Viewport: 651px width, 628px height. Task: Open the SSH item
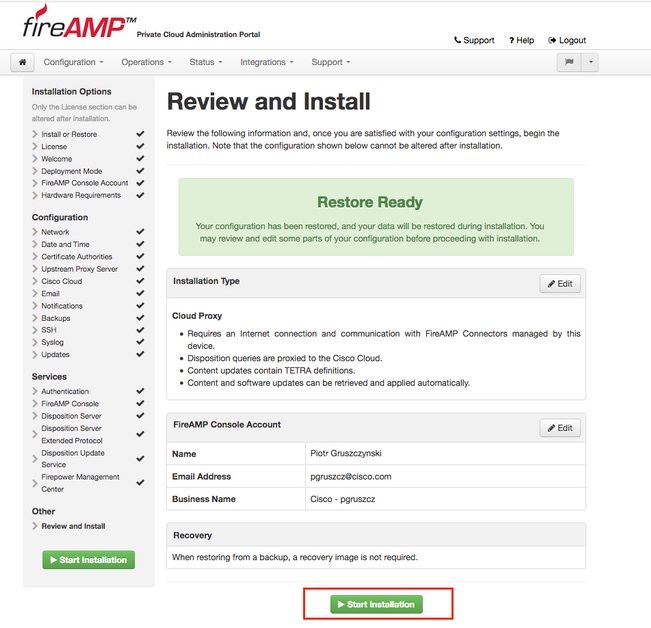pyautogui.click(x=49, y=330)
